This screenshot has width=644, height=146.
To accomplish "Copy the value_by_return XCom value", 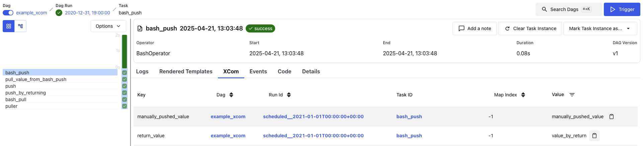I will 594,136.
